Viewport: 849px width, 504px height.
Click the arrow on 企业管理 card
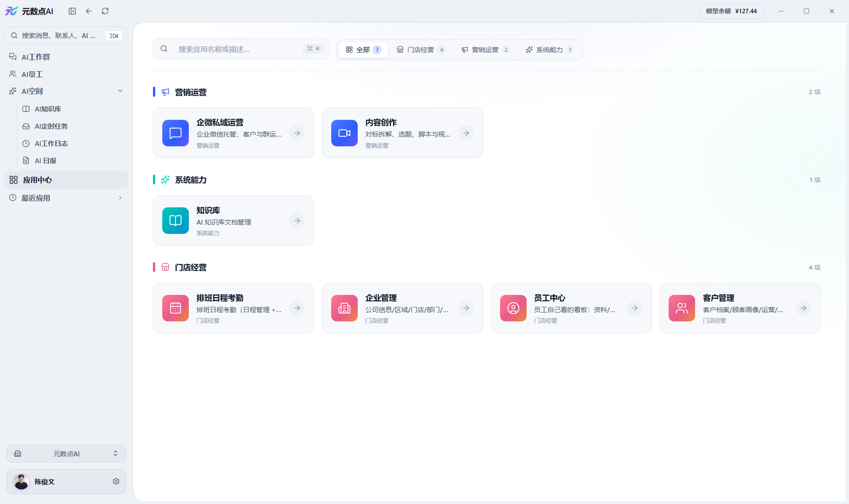coord(466,308)
